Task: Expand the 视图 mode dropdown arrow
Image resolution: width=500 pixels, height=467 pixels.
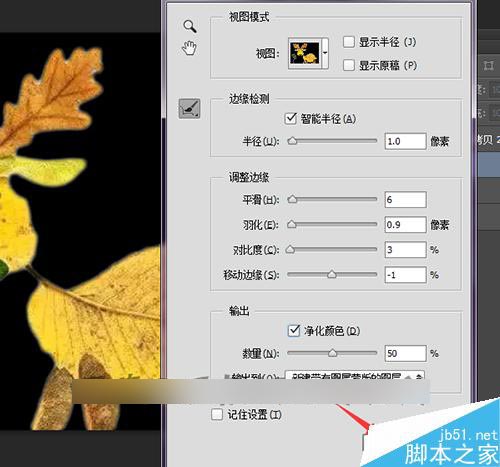Action: click(325, 53)
